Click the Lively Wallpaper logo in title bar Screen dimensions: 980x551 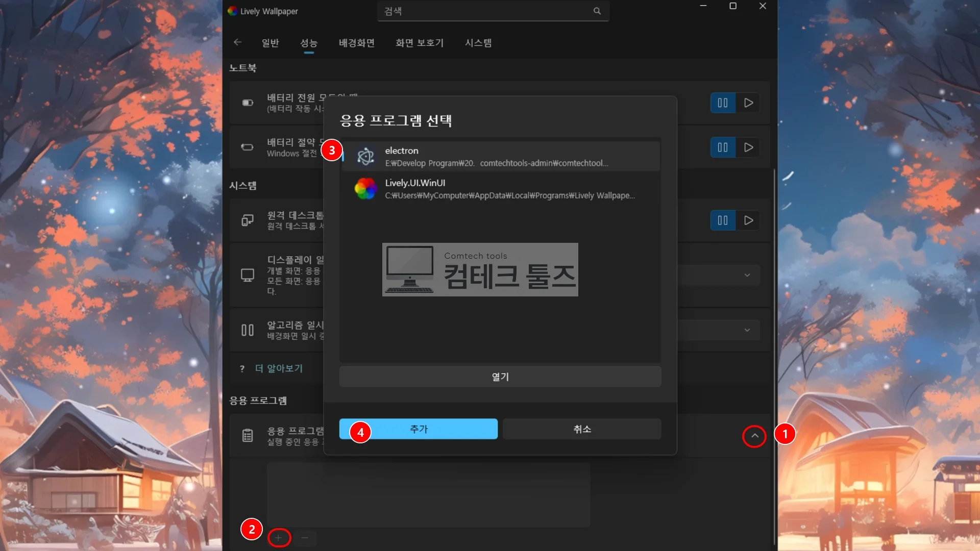pyautogui.click(x=232, y=11)
